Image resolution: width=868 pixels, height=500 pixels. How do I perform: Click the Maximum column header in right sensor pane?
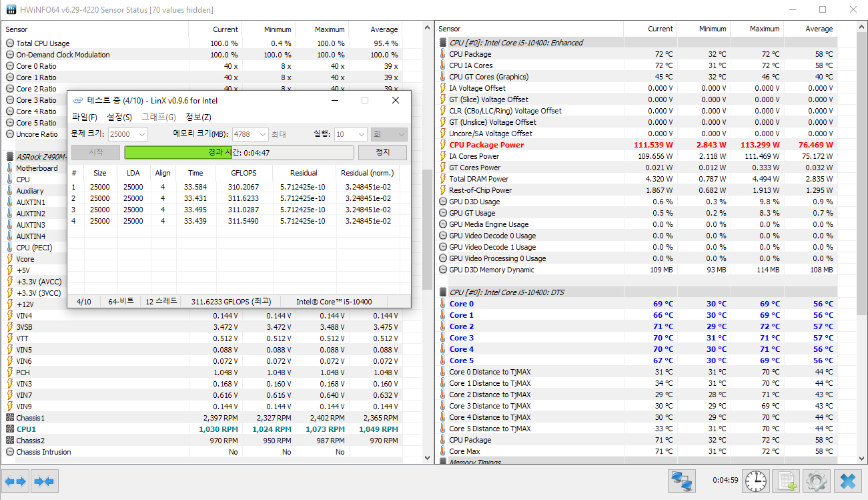coord(757,29)
